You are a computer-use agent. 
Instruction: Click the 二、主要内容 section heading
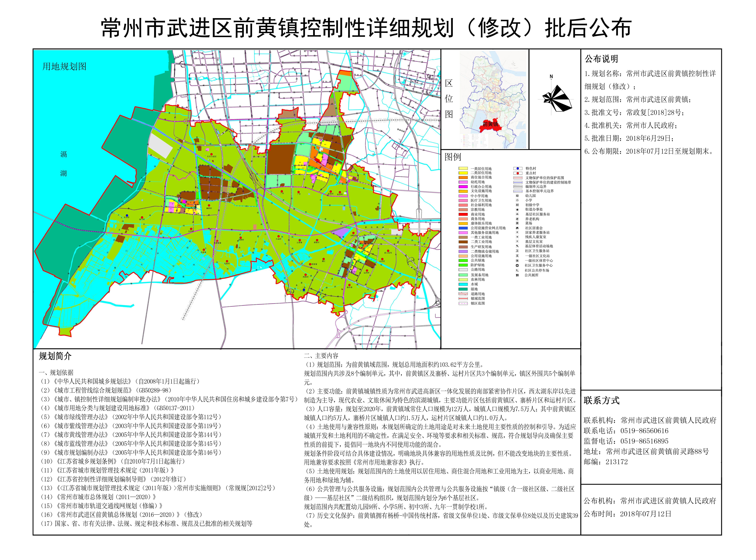pyautogui.click(x=321, y=356)
